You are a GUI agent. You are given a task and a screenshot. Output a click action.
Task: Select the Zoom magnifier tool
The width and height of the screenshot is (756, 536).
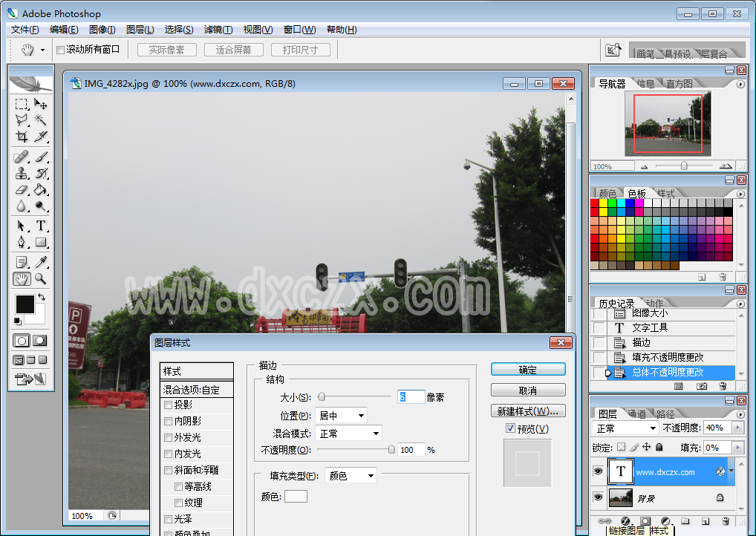[41, 279]
